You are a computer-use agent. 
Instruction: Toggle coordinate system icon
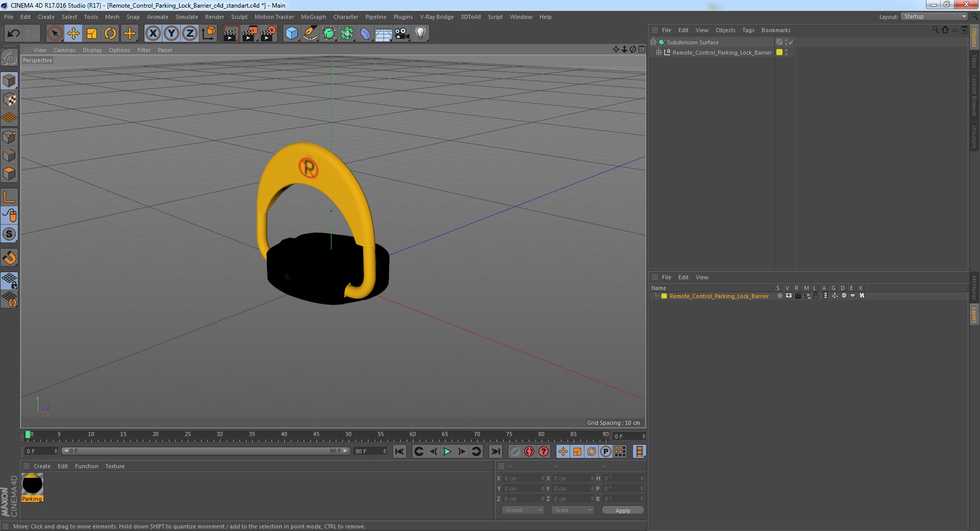pyautogui.click(x=209, y=34)
